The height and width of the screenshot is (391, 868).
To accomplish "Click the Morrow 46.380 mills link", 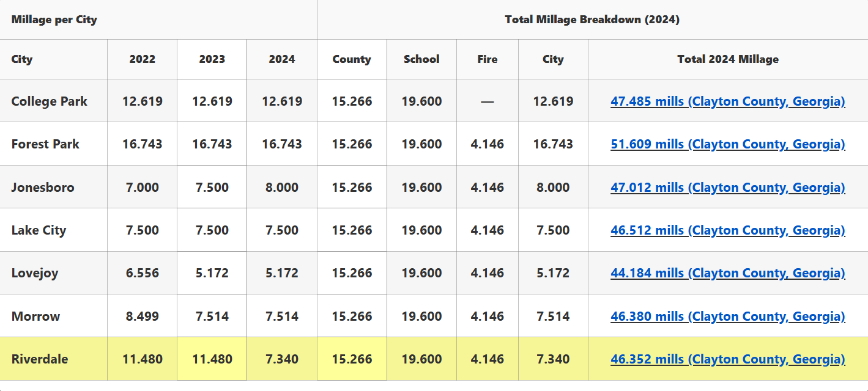I will tap(727, 316).
